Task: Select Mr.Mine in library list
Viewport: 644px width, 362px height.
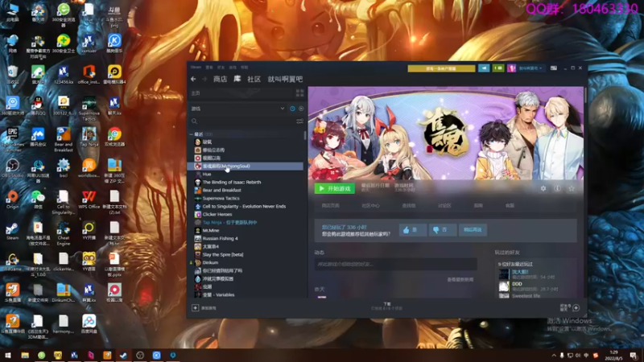Action: [x=246, y=231]
